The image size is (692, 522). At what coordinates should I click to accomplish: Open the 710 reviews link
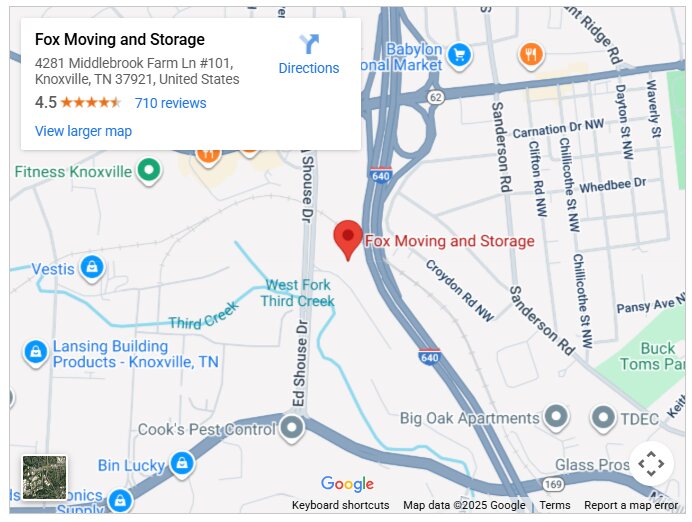(170, 103)
